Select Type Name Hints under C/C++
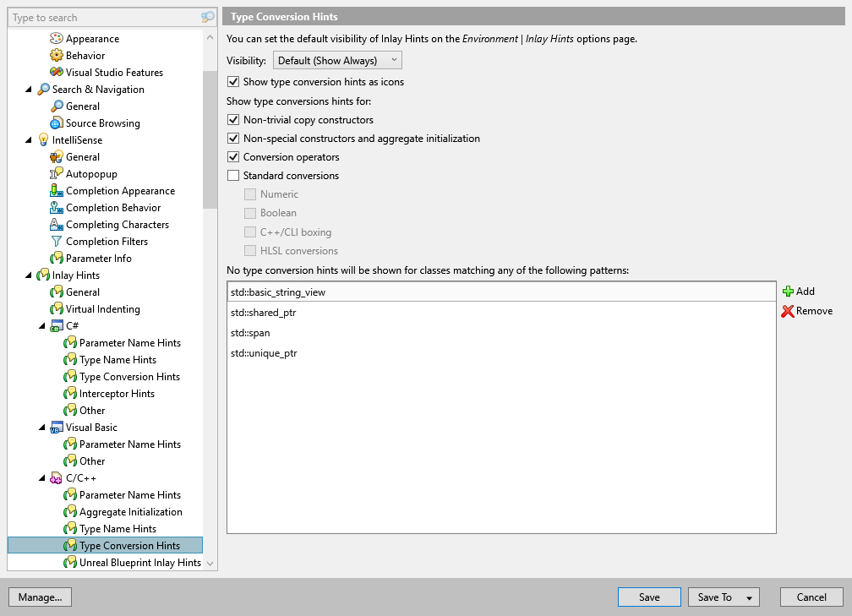The width and height of the screenshot is (852, 616). coord(118,529)
